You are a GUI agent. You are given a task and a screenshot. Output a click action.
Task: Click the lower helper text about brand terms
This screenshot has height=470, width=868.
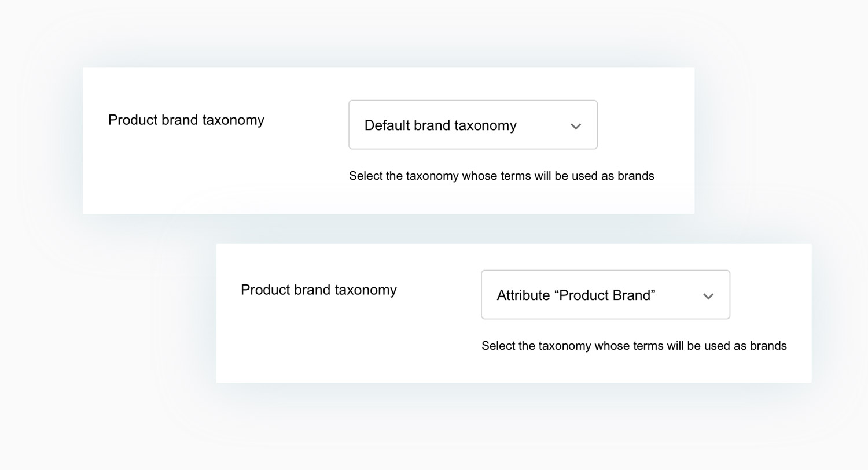[634, 346]
